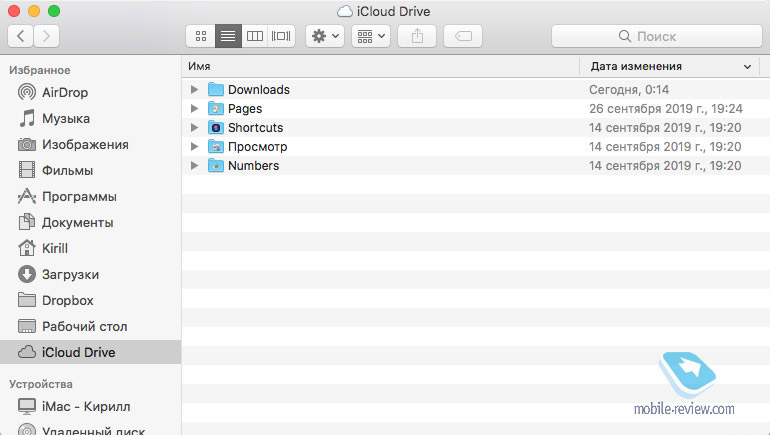Screen dimensions: 770x437
Task: Open Рабочий стол in the sidebar
Action: point(91,327)
